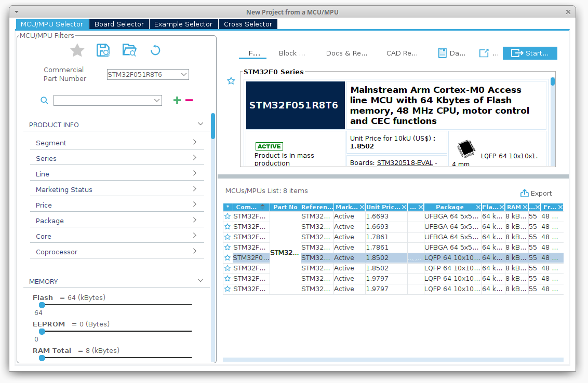Image resolution: width=588 pixels, height=383 pixels.
Task: Expand the Core filter
Action: [195, 235]
